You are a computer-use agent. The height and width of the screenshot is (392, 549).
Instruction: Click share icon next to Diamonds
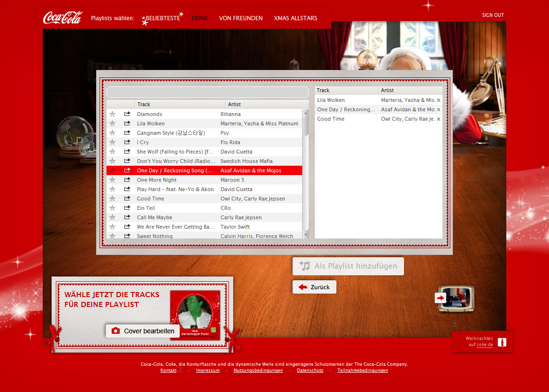coord(127,114)
